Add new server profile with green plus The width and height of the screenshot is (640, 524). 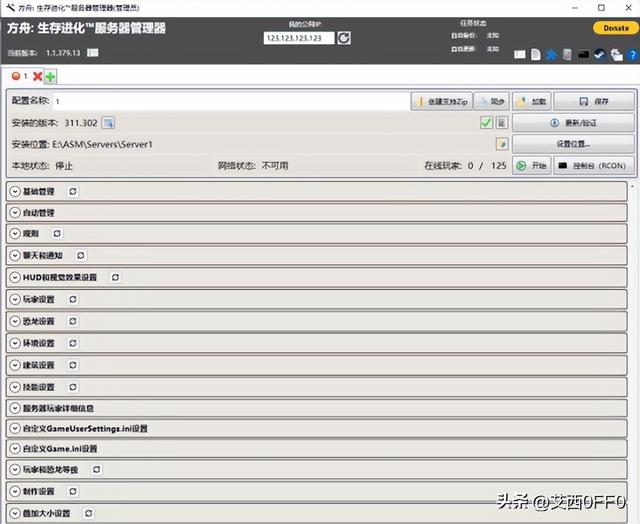point(50,76)
